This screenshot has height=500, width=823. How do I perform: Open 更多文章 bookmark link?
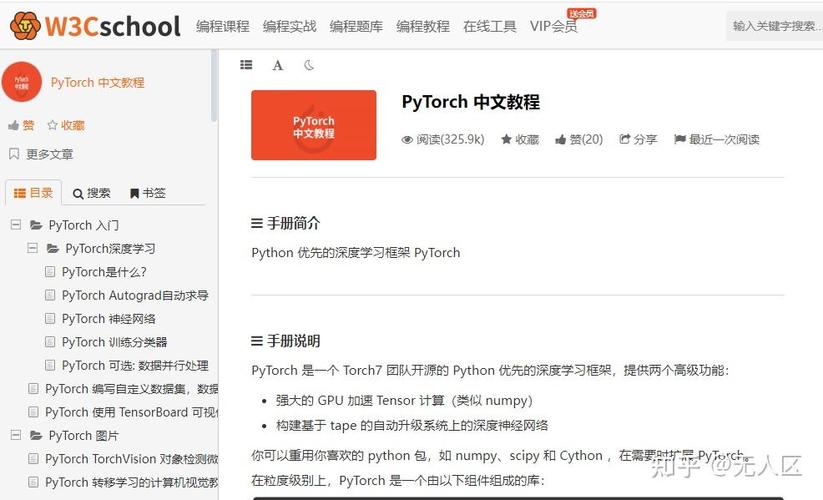(x=41, y=154)
